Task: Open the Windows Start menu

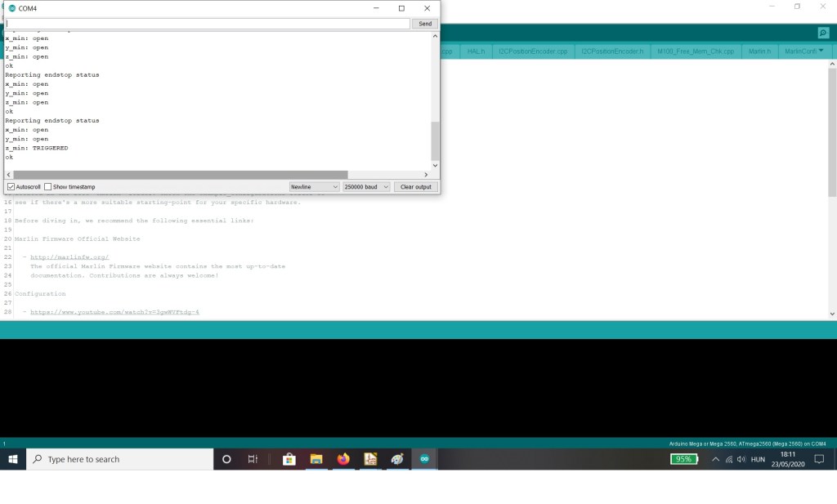Action: click(x=13, y=459)
